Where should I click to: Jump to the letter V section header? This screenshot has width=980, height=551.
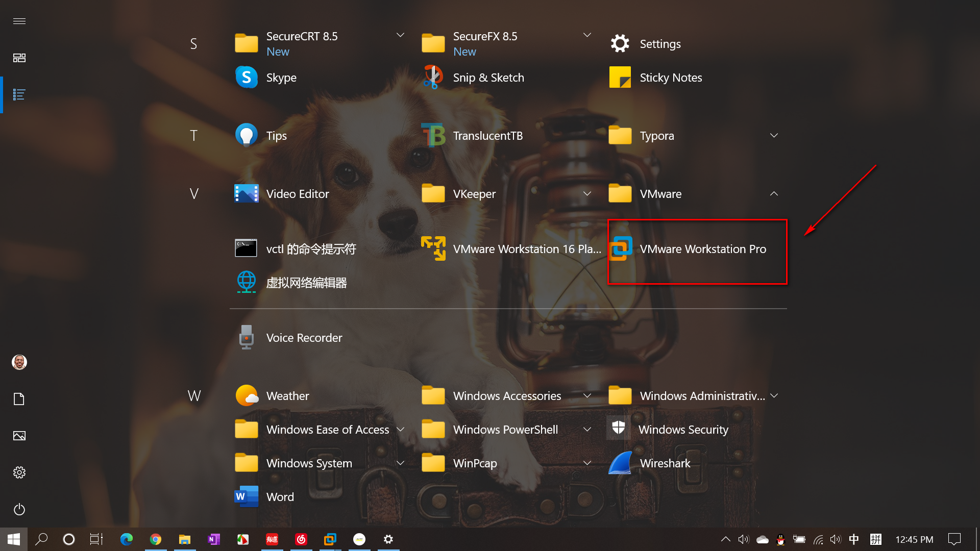[194, 194]
